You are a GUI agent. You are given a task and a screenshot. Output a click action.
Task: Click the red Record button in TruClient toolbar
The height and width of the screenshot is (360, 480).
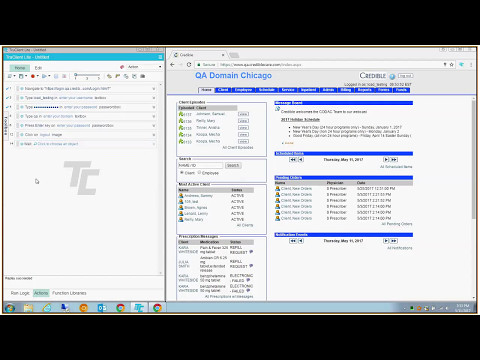pyautogui.click(x=33, y=76)
